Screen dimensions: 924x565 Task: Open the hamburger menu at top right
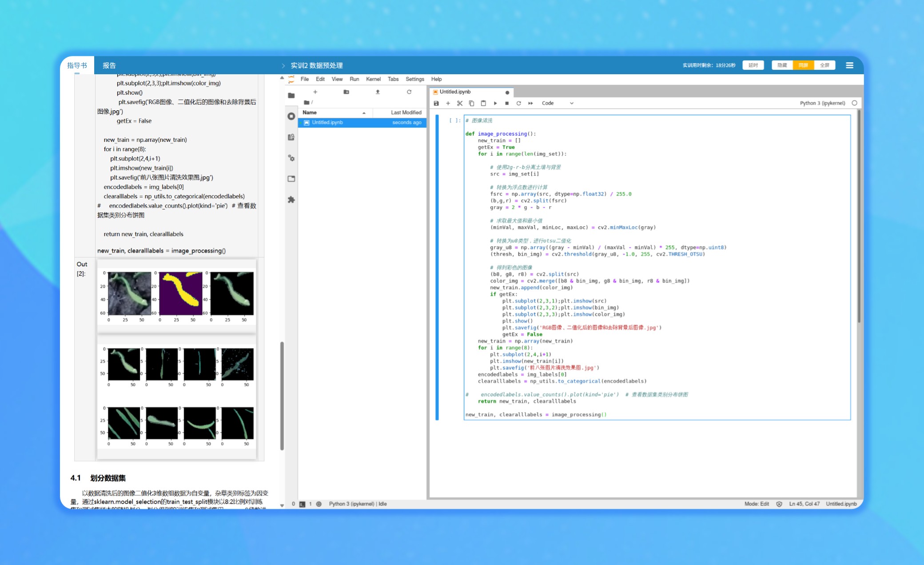(x=849, y=65)
